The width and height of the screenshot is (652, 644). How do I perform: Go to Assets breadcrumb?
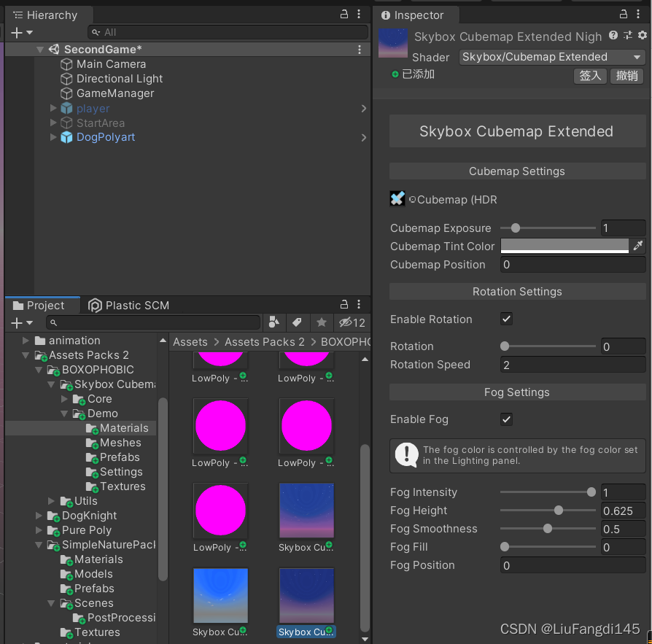(190, 342)
